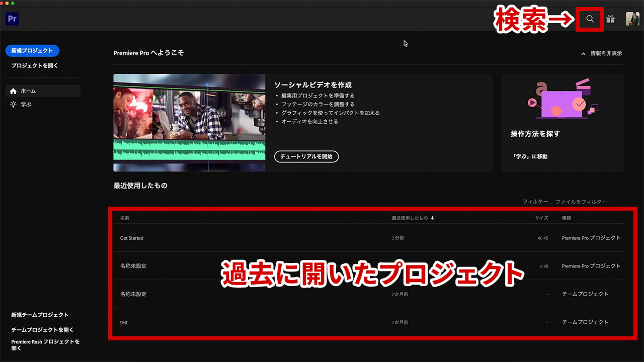Image resolution: width=644 pixels, height=362 pixels.
Task: Sort by the 最近使用したもの column header
Action: tap(413, 218)
